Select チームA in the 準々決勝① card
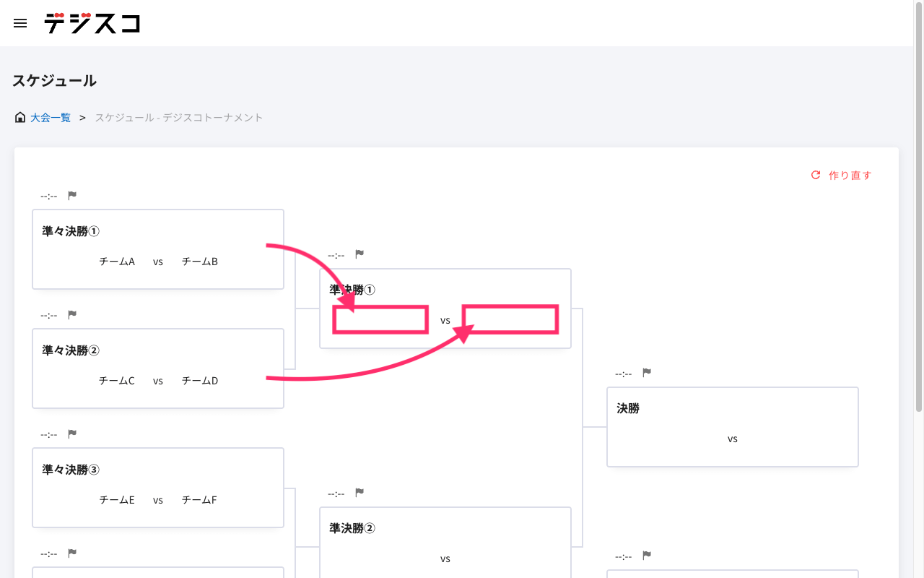Image resolution: width=924 pixels, height=578 pixels. point(118,261)
